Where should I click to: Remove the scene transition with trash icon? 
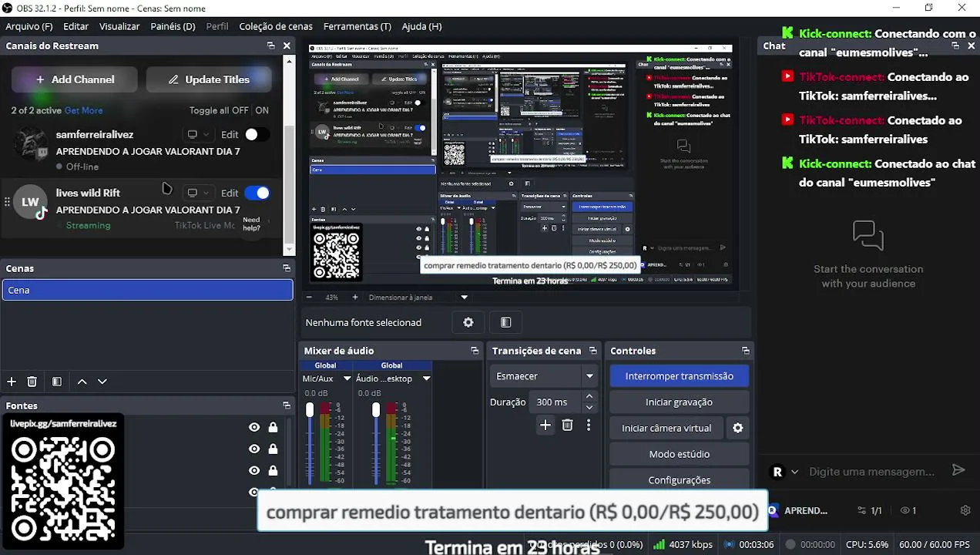[567, 425]
